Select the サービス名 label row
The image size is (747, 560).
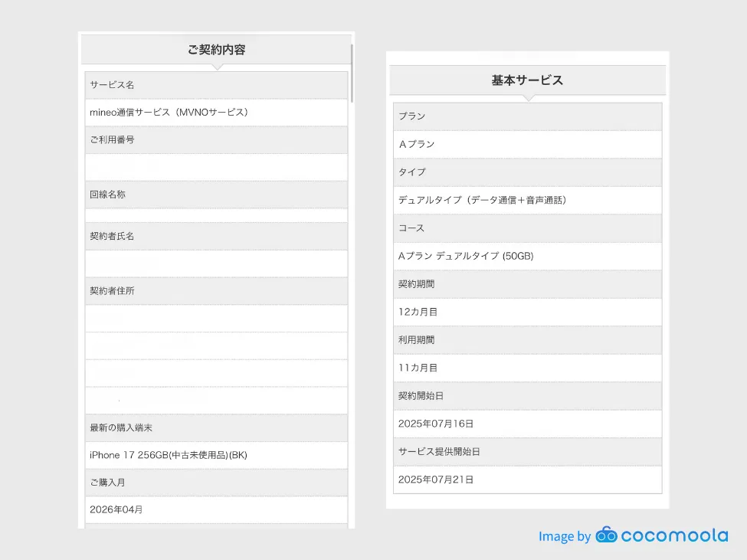(x=216, y=85)
